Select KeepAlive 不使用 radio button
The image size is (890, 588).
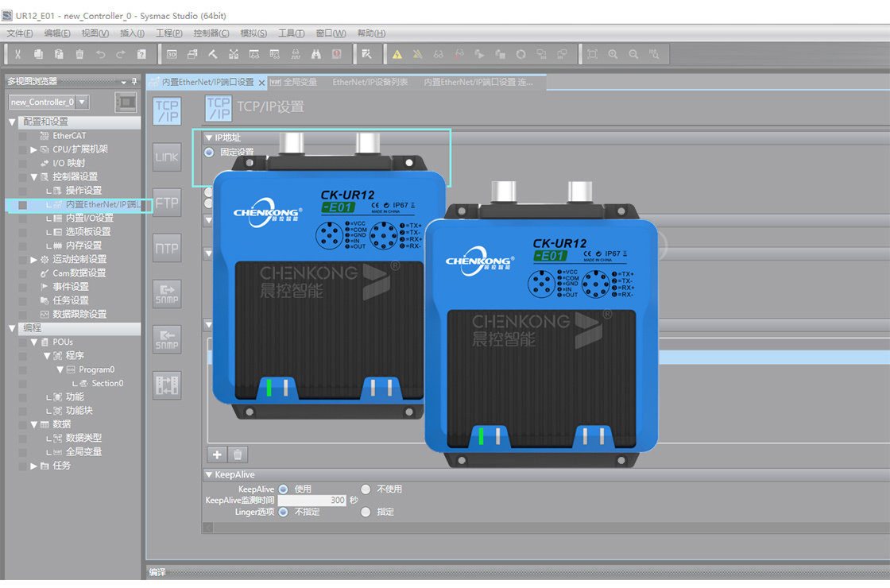366,489
